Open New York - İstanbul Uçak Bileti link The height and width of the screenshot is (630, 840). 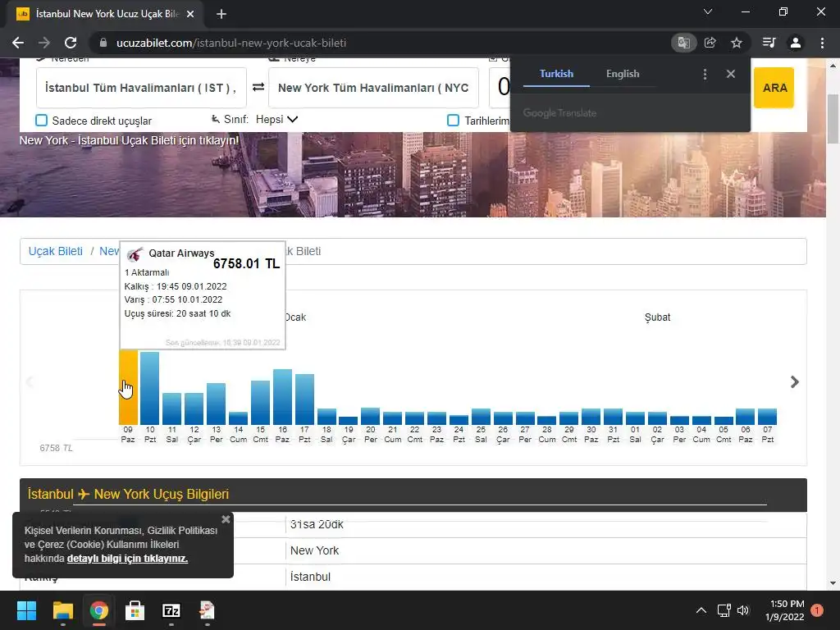pyautogui.click(x=129, y=140)
